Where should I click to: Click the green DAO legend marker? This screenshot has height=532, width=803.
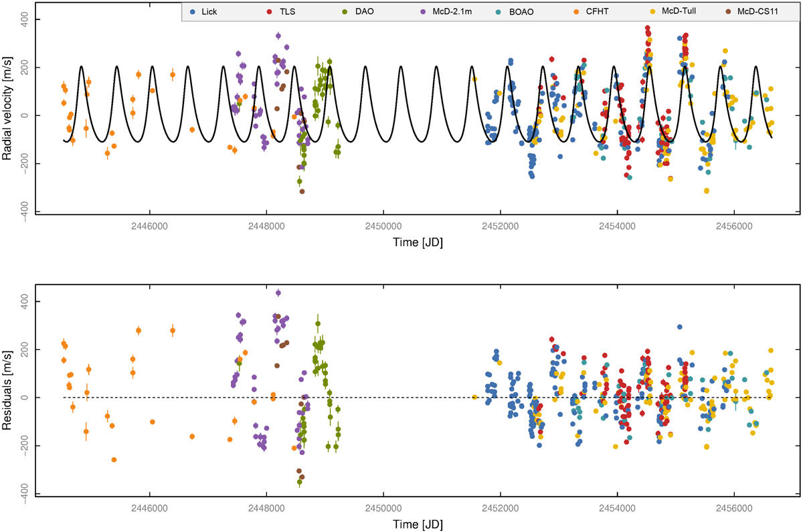tap(345, 12)
